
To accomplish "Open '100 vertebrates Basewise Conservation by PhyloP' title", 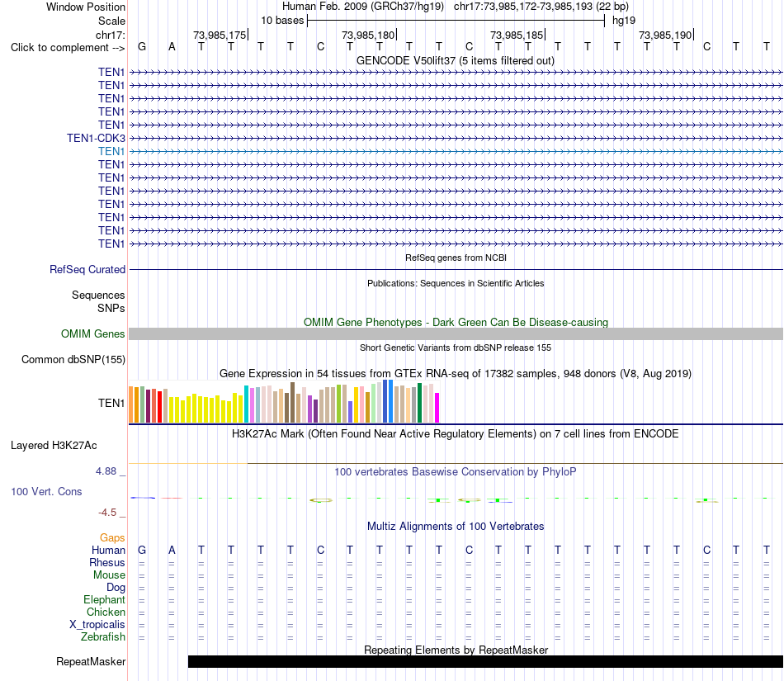I will (x=455, y=471).
